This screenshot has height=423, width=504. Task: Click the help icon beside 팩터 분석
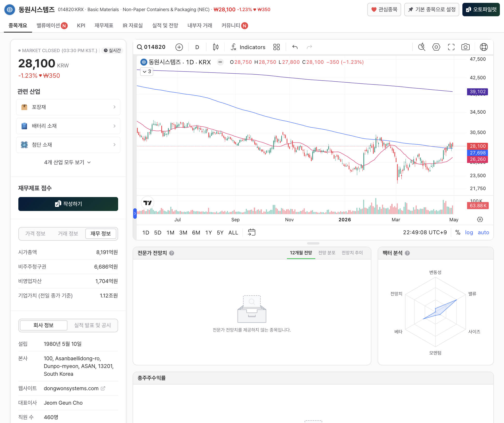(407, 253)
